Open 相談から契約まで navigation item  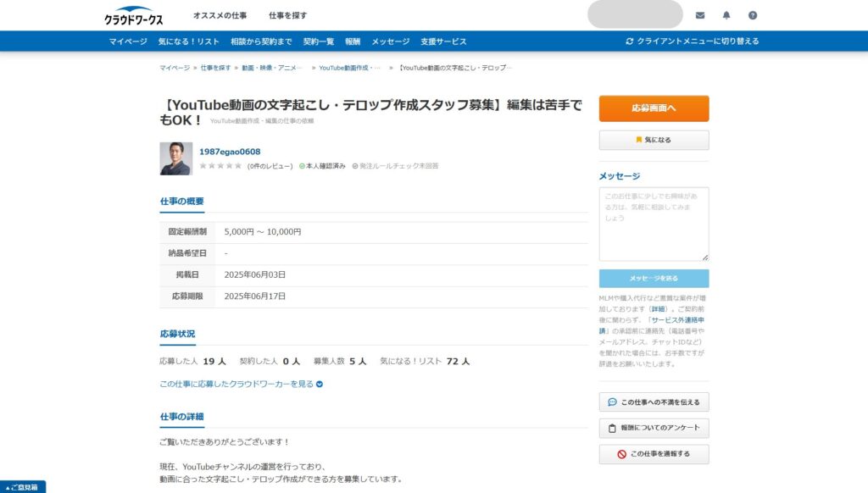[x=261, y=42]
